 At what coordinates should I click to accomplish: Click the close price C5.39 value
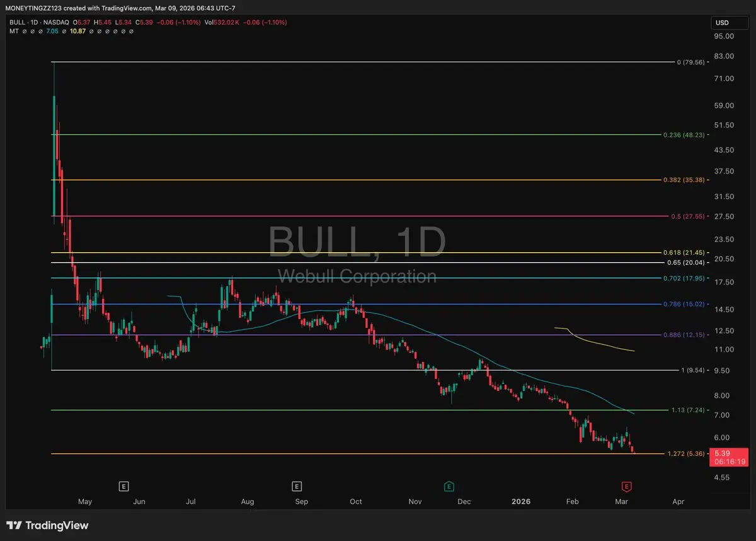(x=144, y=22)
